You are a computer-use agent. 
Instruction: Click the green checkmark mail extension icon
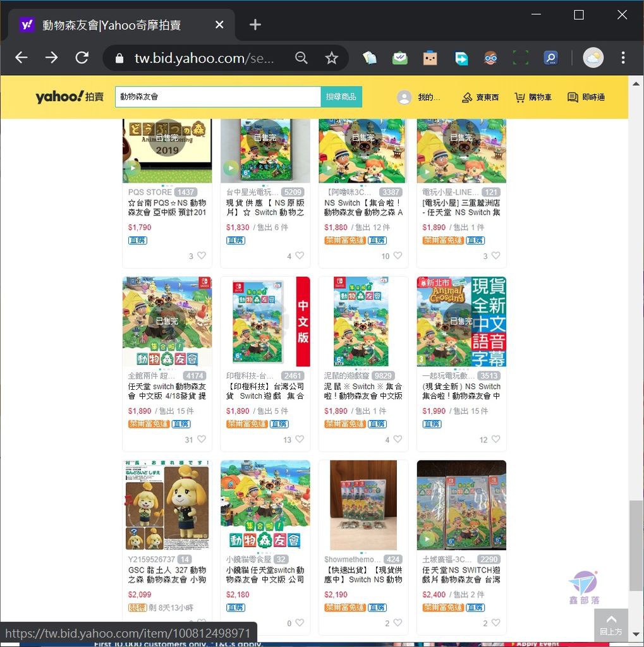(399, 57)
